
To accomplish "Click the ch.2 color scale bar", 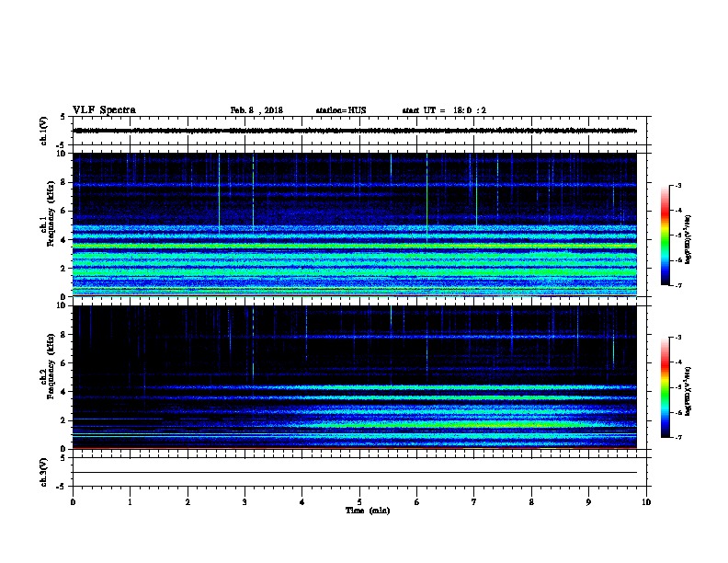I will 665,387.
